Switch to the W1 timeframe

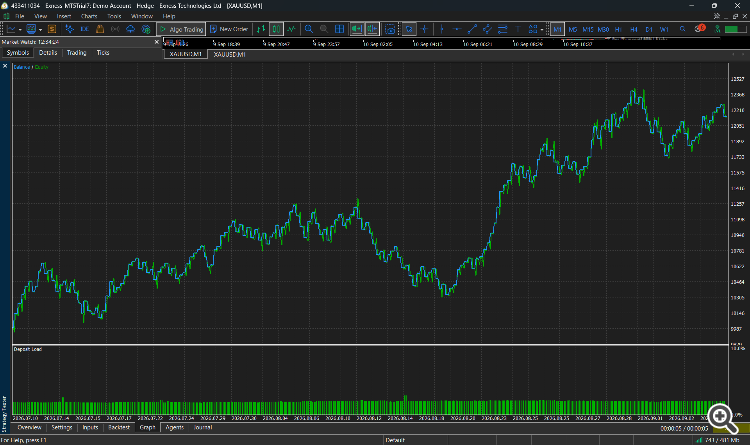(664, 30)
